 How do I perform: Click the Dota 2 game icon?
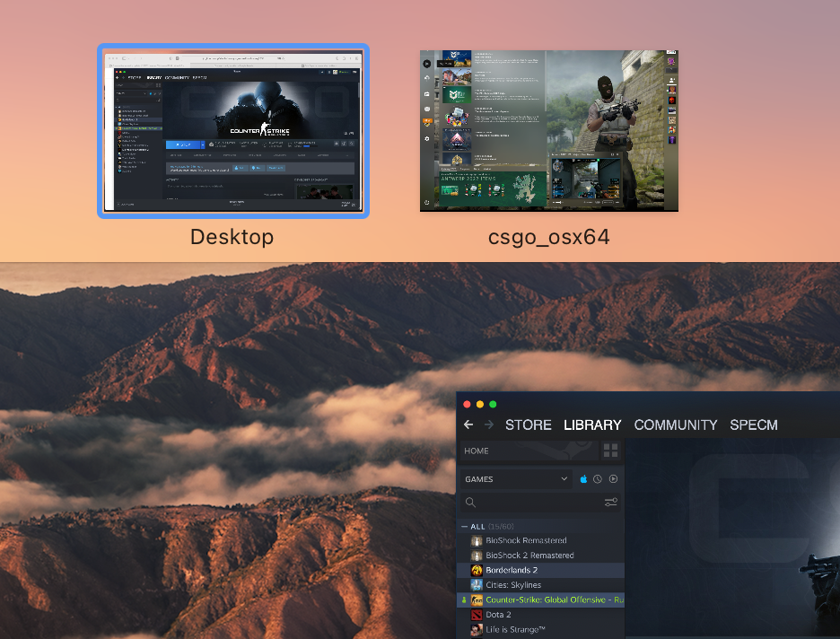477,615
